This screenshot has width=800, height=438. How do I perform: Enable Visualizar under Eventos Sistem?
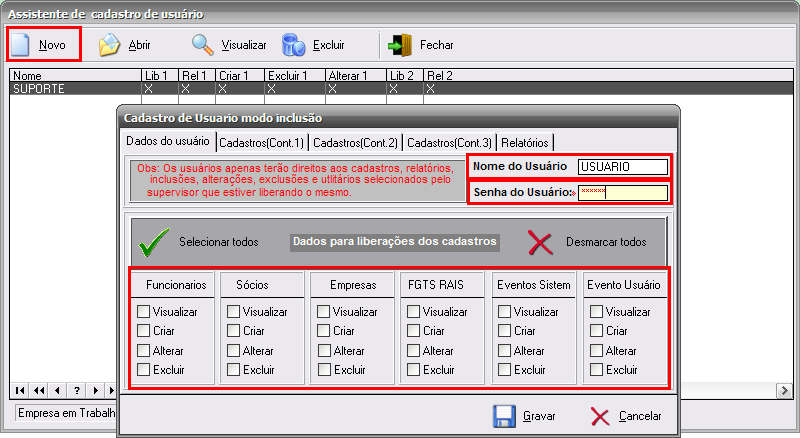pyautogui.click(x=504, y=311)
